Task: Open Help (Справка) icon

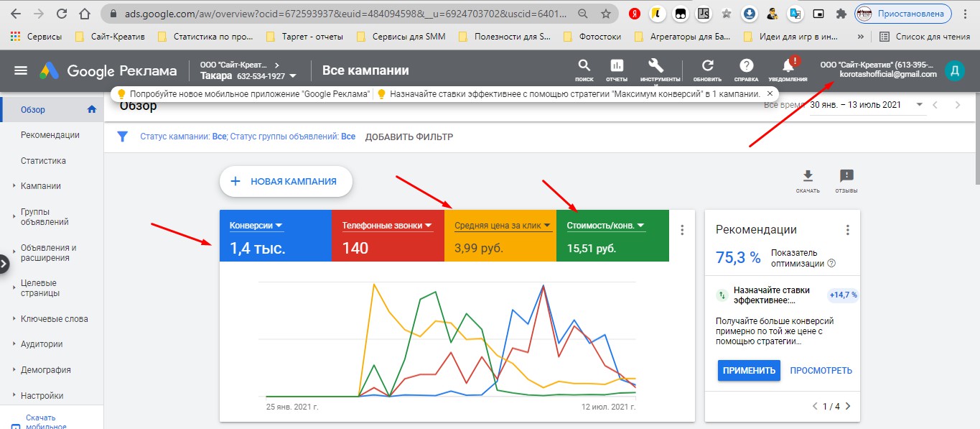Action: pos(747,66)
